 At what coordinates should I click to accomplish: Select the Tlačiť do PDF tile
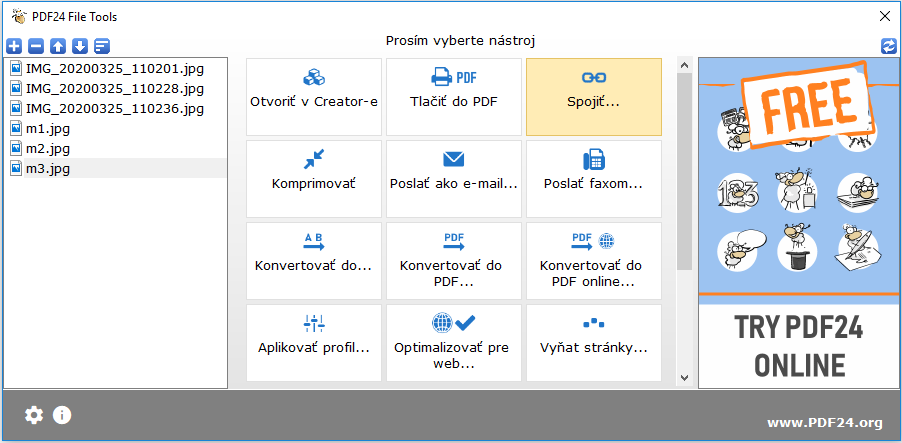point(454,97)
